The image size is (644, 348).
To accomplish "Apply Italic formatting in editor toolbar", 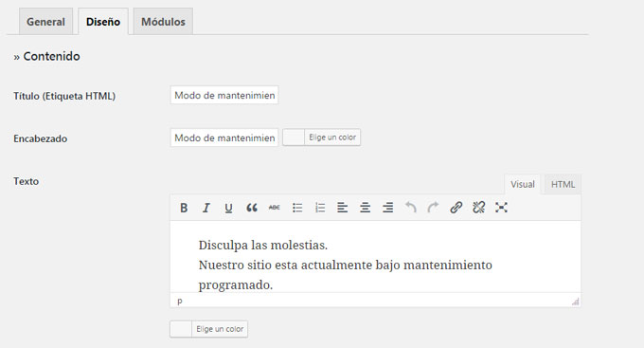I will coord(206,208).
